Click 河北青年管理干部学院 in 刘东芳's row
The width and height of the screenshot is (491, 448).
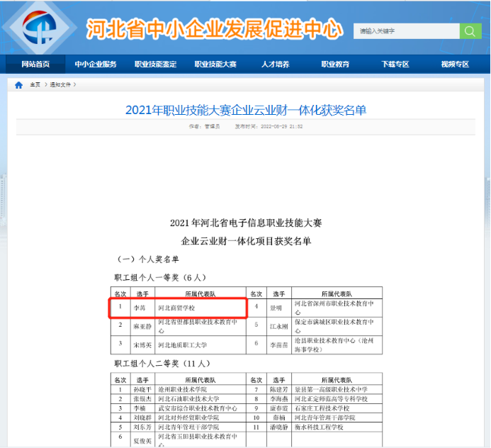point(188,427)
